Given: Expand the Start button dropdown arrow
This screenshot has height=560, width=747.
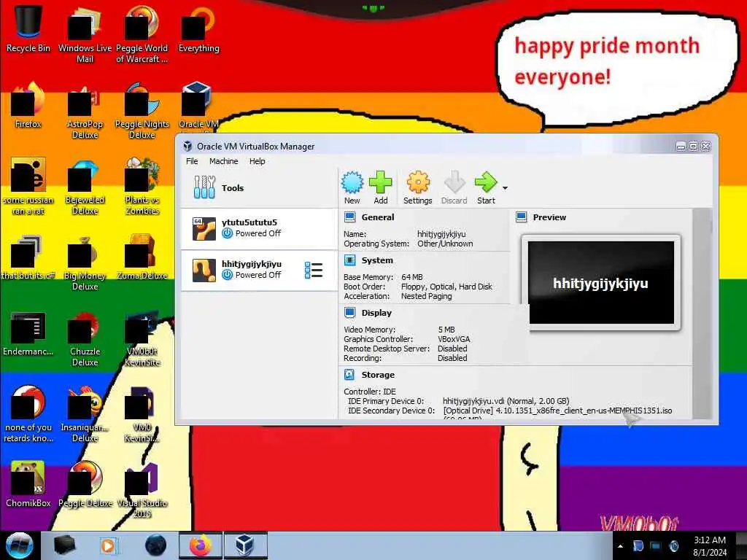Looking at the screenshot, I should pos(505,188).
